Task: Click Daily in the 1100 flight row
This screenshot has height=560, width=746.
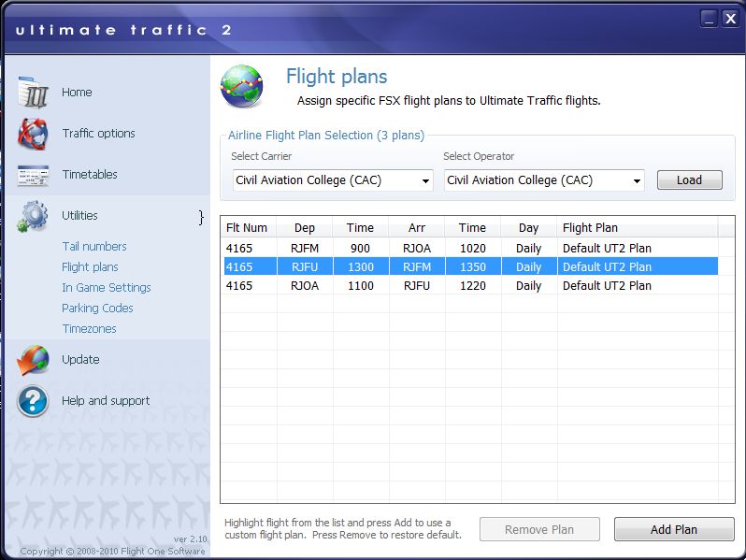Action: (x=528, y=286)
